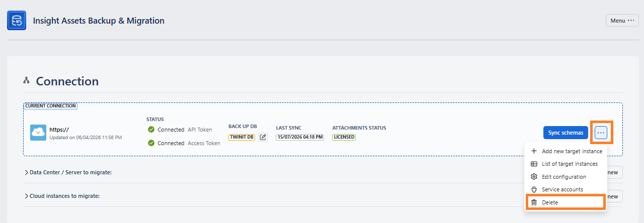Choose Delete from the connection menu
Image resolution: width=644 pixels, height=223 pixels.
[x=566, y=202]
